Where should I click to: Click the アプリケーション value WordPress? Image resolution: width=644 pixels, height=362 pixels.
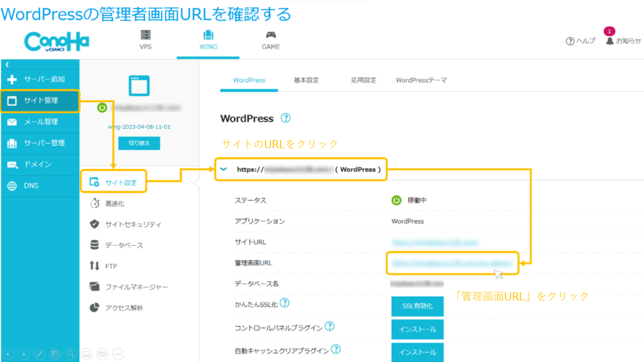(408, 221)
